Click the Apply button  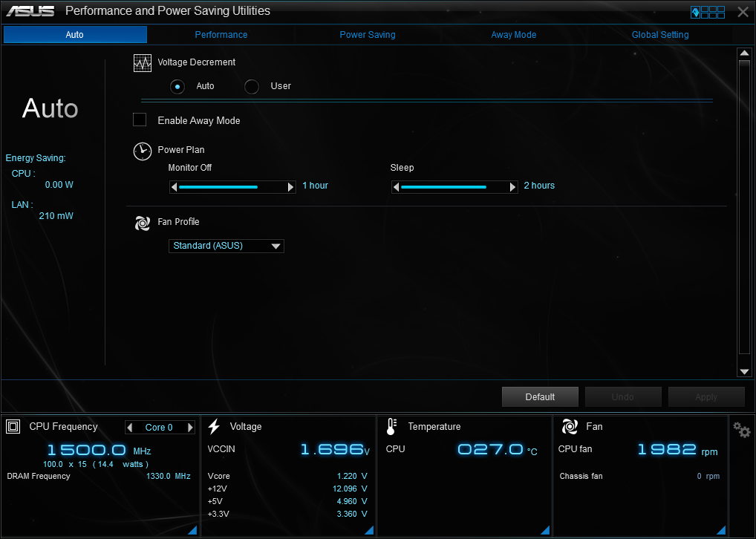point(706,396)
